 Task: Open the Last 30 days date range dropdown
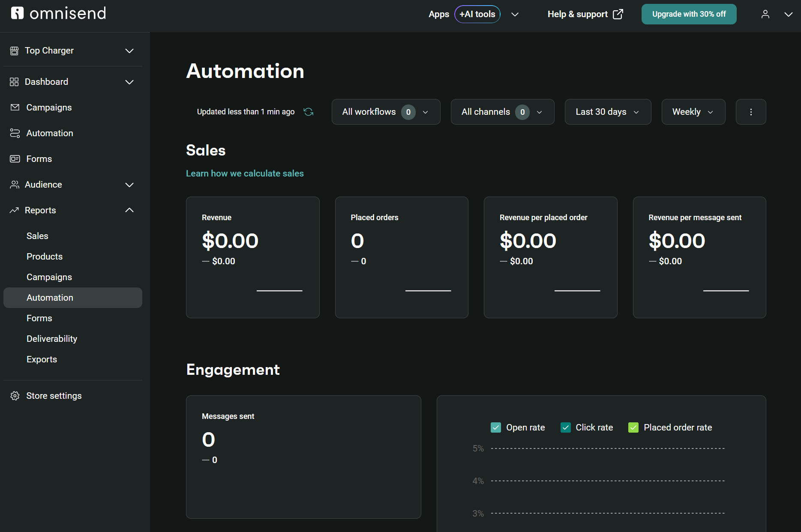click(x=608, y=112)
